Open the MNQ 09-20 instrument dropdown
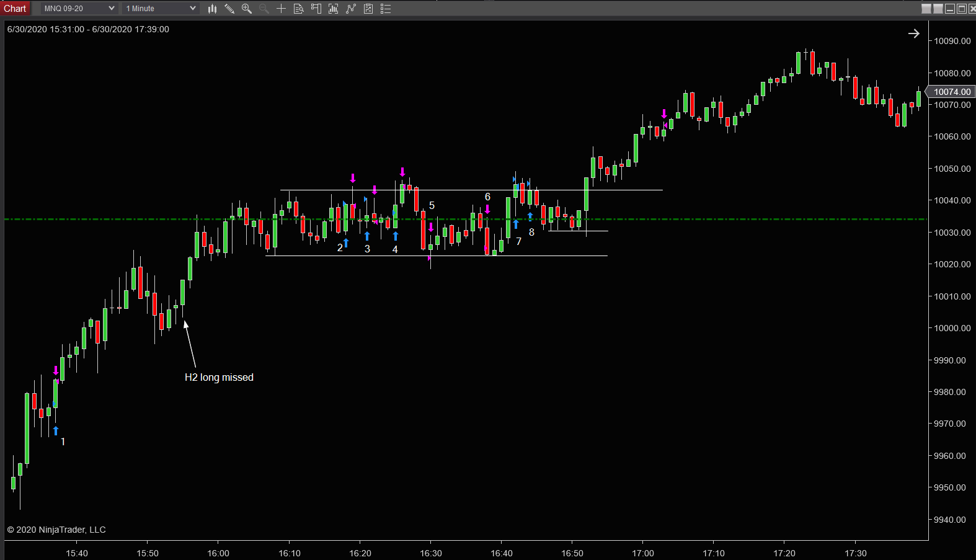The width and height of the screenshot is (976, 560). [79, 8]
